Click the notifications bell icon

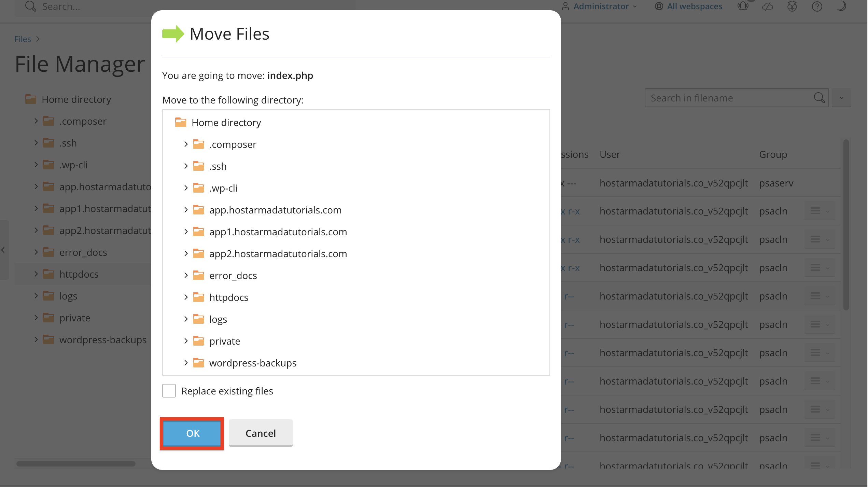coord(743,6)
